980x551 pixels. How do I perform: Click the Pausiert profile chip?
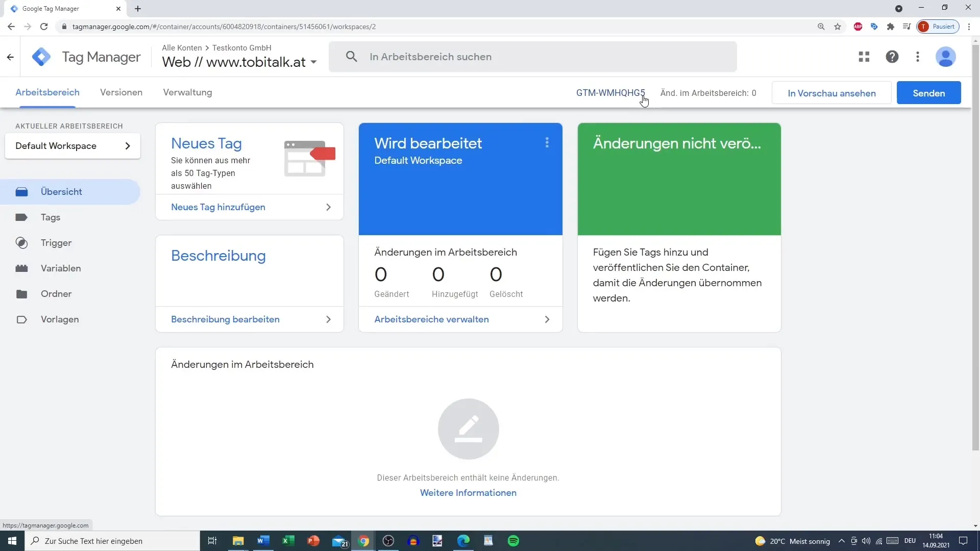[938, 27]
